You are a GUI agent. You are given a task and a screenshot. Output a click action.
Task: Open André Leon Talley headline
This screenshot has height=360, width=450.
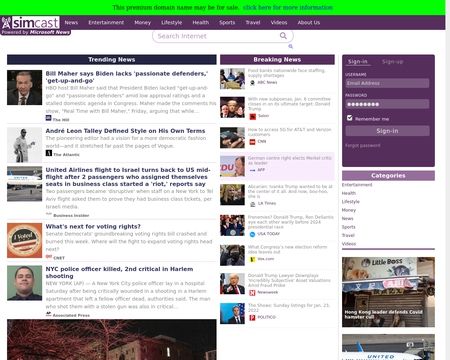click(x=125, y=131)
